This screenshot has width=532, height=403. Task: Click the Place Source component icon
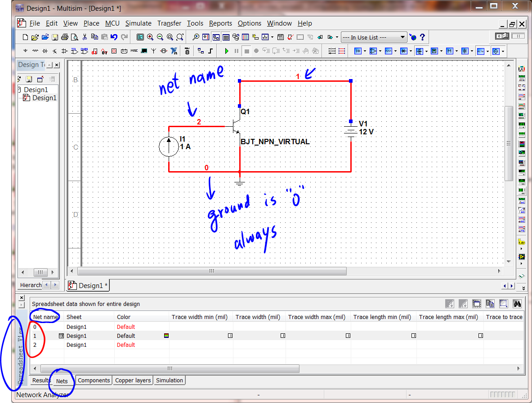25,51
